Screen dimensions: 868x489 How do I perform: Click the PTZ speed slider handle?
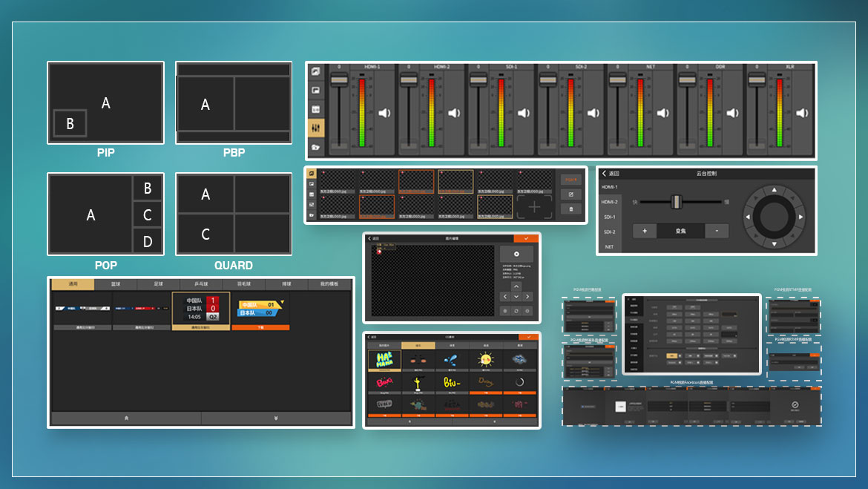676,201
